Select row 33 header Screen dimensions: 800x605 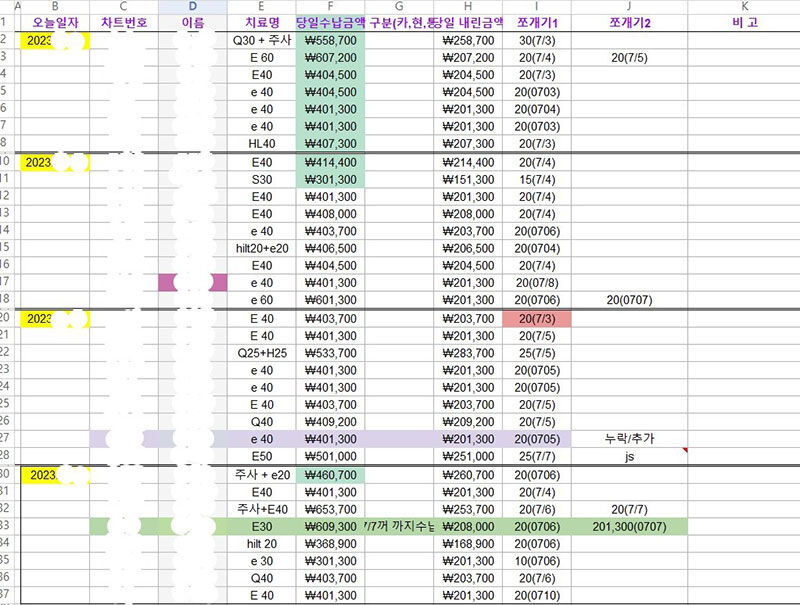coord(5,525)
